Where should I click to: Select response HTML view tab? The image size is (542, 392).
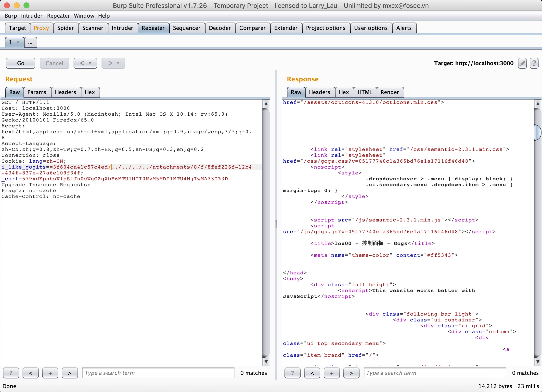[365, 92]
